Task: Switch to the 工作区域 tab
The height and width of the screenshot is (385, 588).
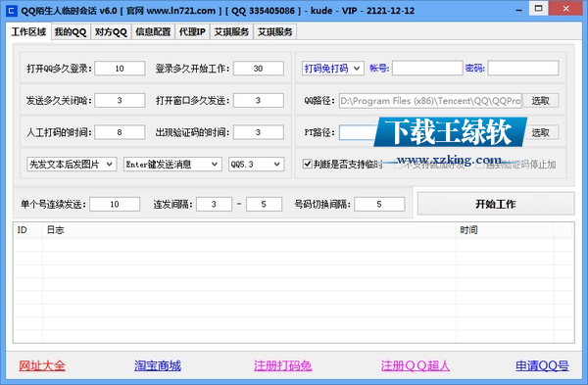Action: (28, 32)
